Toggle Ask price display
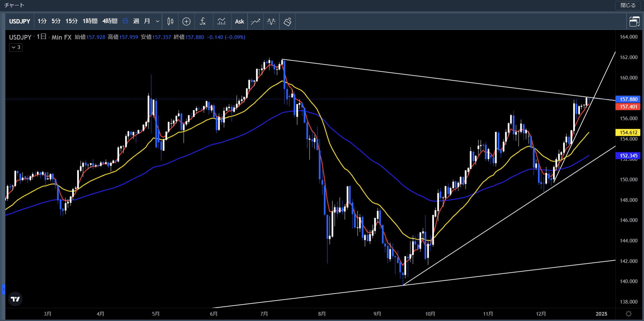The width and height of the screenshot is (644, 321). tap(239, 21)
